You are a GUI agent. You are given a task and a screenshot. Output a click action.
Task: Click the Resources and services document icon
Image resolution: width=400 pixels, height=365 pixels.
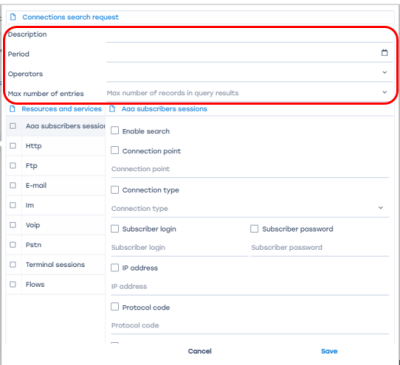point(12,109)
